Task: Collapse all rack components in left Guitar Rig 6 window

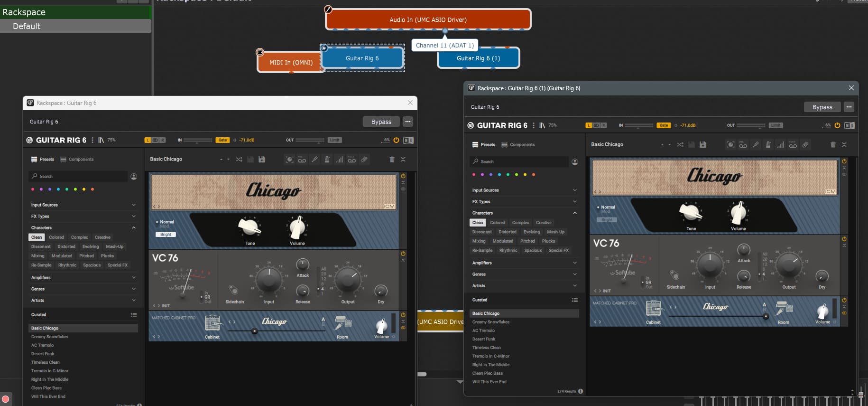Action: (403, 160)
